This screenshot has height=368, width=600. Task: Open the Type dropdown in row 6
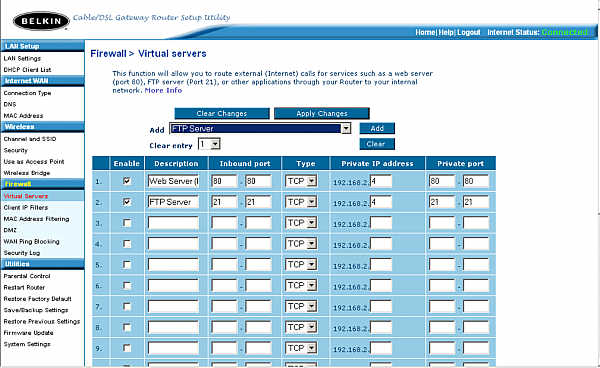[x=301, y=285]
